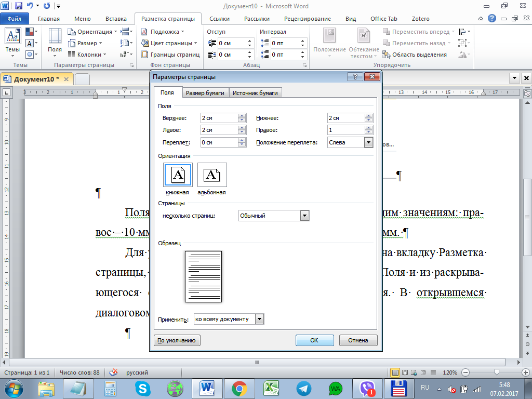
Task: Open the Размер paper size menu
Action: (x=85, y=43)
